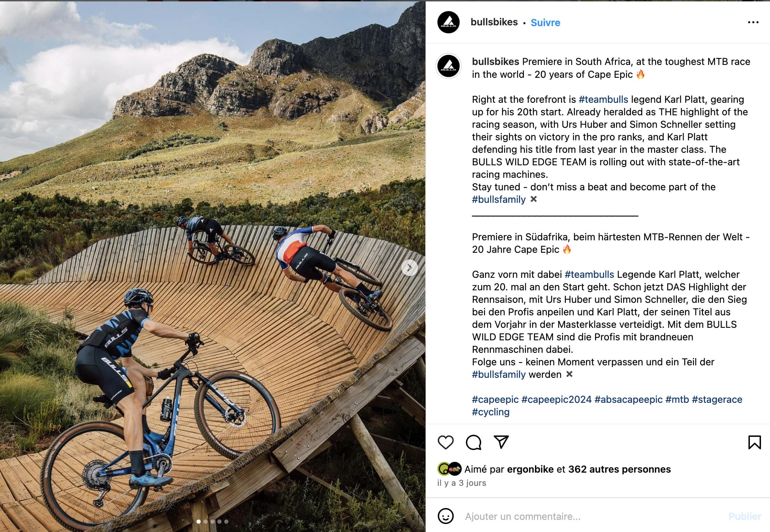Jump to the second carousel dot indicator
This screenshot has width=770, height=532.
click(206, 522)
